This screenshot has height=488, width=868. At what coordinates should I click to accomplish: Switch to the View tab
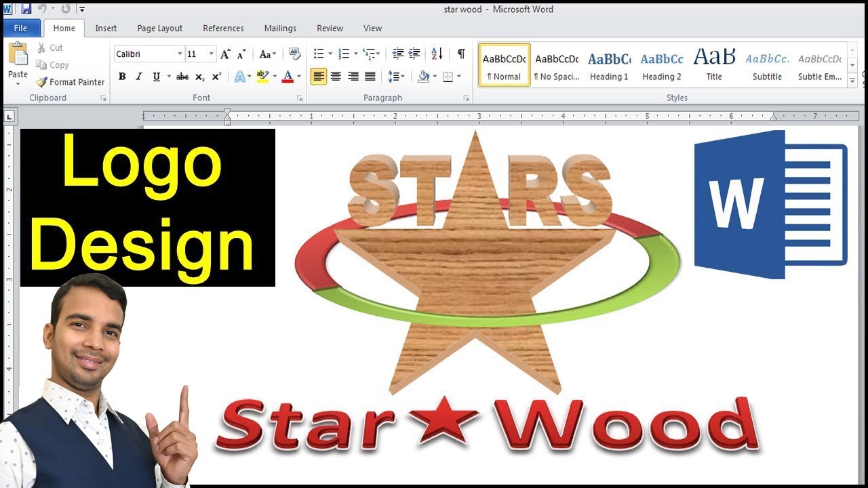(372, 28)
